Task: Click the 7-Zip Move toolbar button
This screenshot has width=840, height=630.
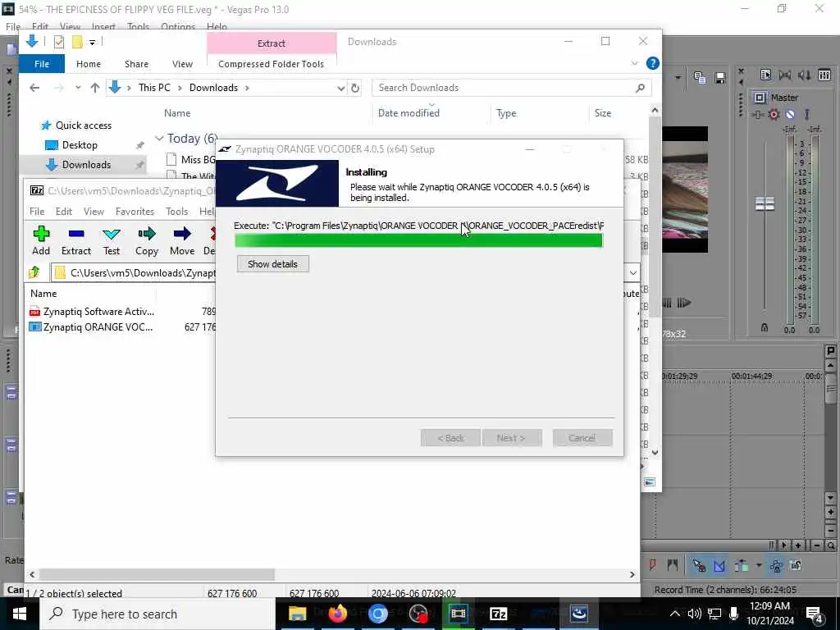Action: 182,240
